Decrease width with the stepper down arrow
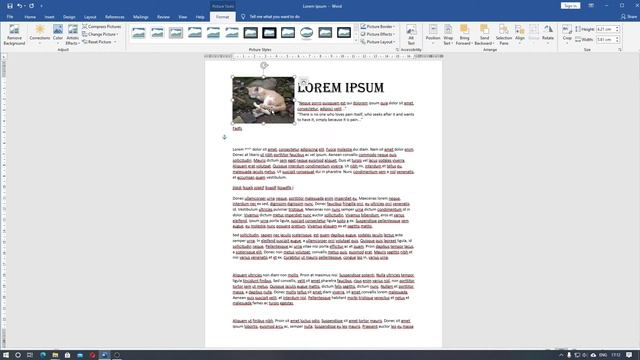 coord(618,41)
